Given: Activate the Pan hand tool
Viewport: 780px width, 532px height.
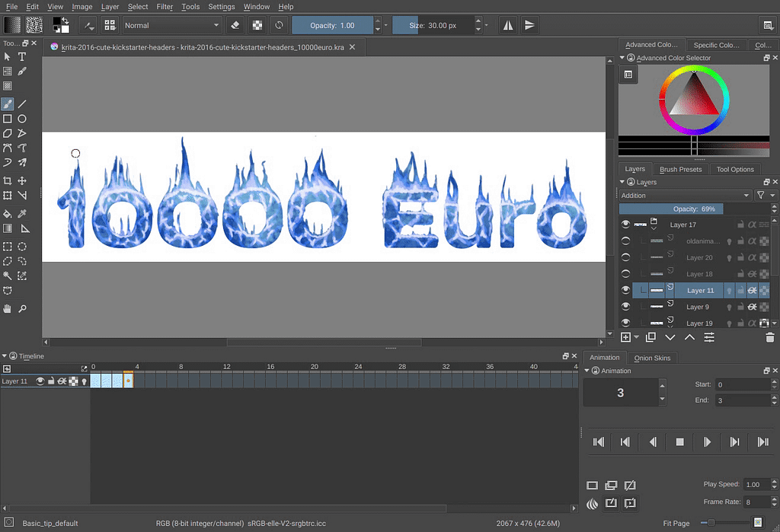Looking at the screenshot, I should (8, 308).
